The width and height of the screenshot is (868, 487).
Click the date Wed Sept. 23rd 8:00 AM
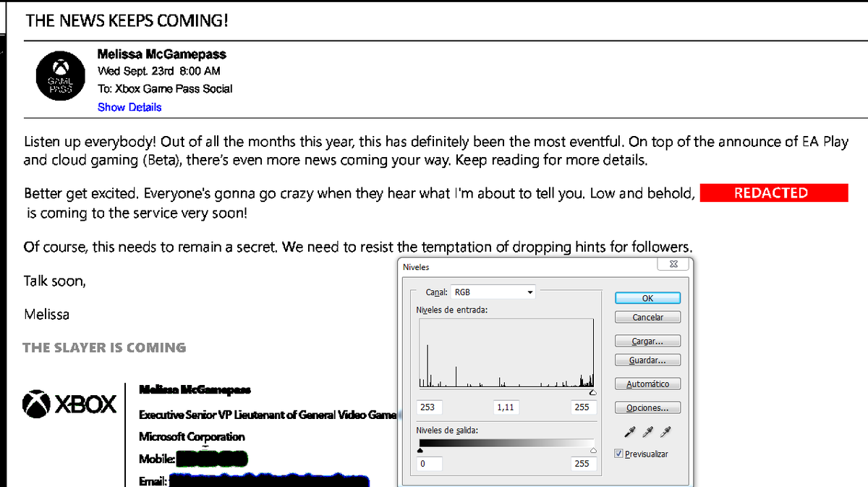pos(159,71)
